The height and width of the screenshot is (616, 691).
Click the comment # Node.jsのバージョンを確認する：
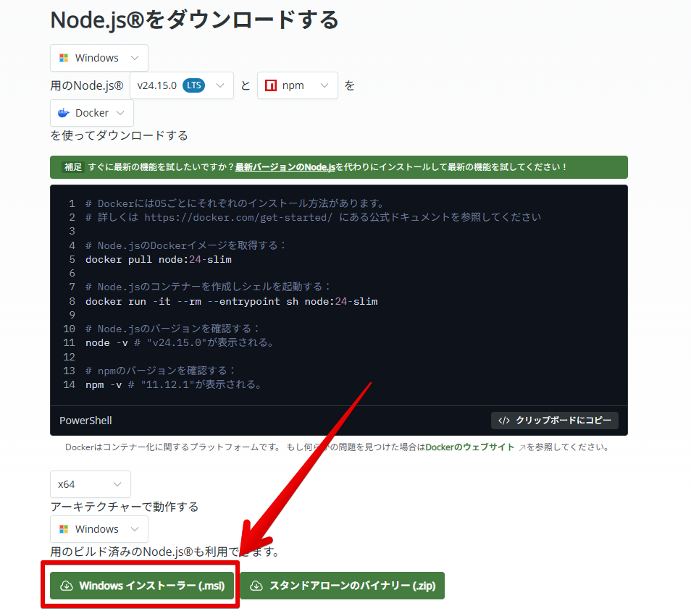pos(172,329)
